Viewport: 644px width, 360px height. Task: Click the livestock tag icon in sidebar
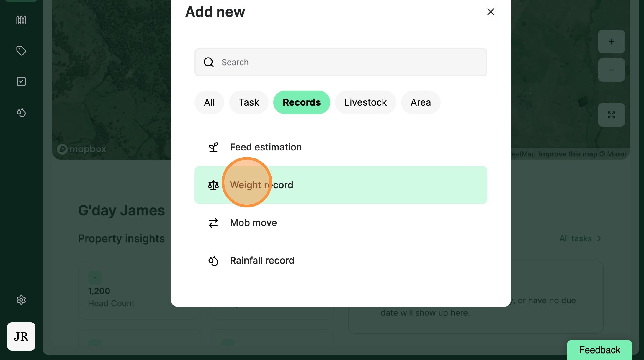coord(21,51)
